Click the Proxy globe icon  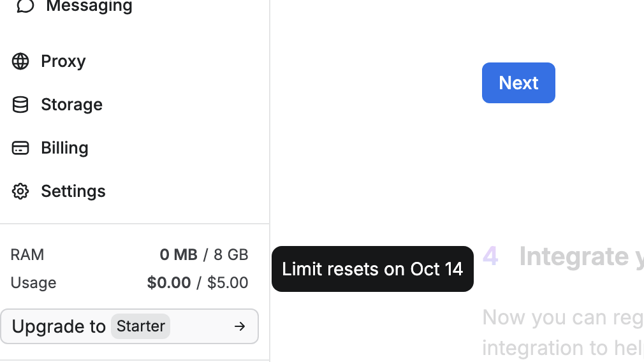point(20,61)
